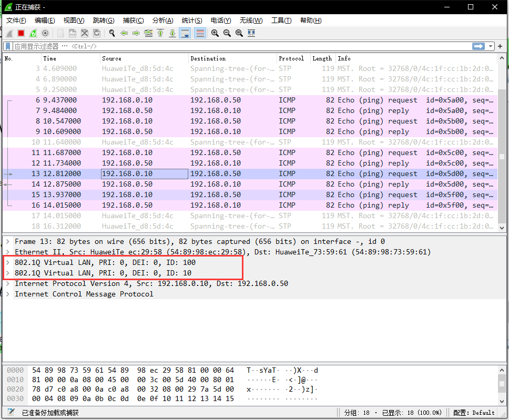Click hex dump offset 0010 row
This screenshot has height=420, width=509.
click(162, 380)
